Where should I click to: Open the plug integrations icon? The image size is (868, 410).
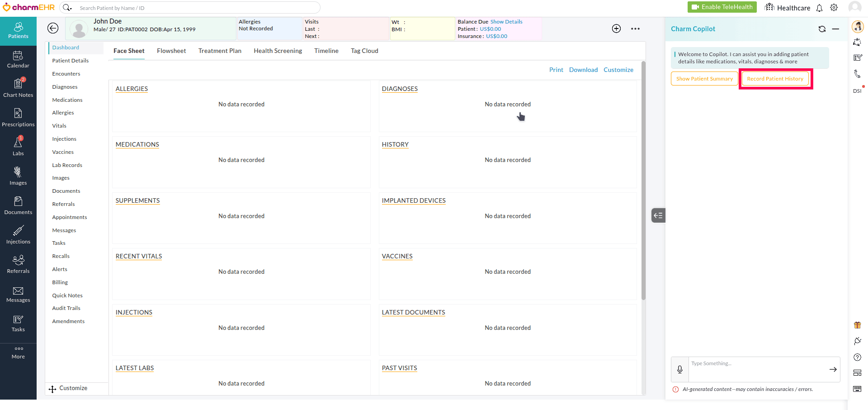[857, 341]
